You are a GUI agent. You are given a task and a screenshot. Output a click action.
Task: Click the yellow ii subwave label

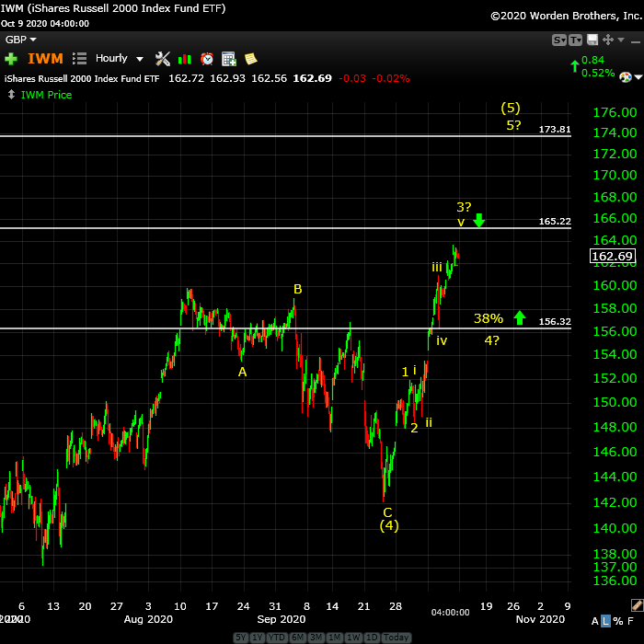click(429, 421)
